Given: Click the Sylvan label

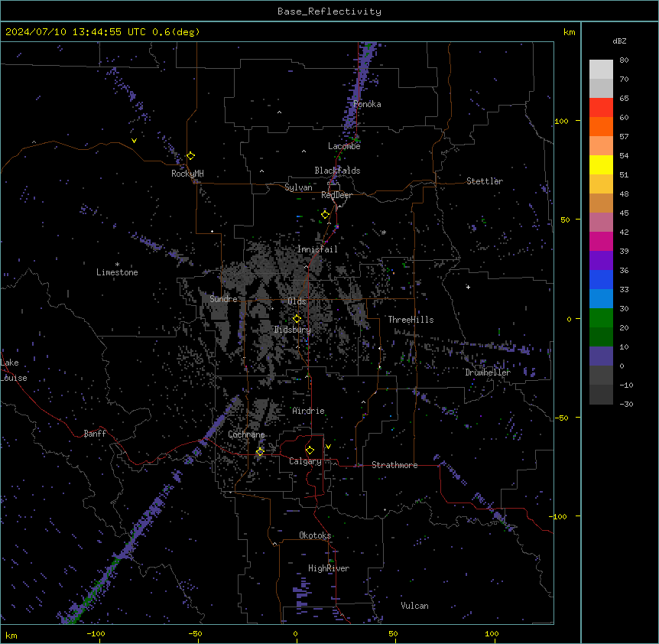Looking at the screenshot, I should 298,187.
